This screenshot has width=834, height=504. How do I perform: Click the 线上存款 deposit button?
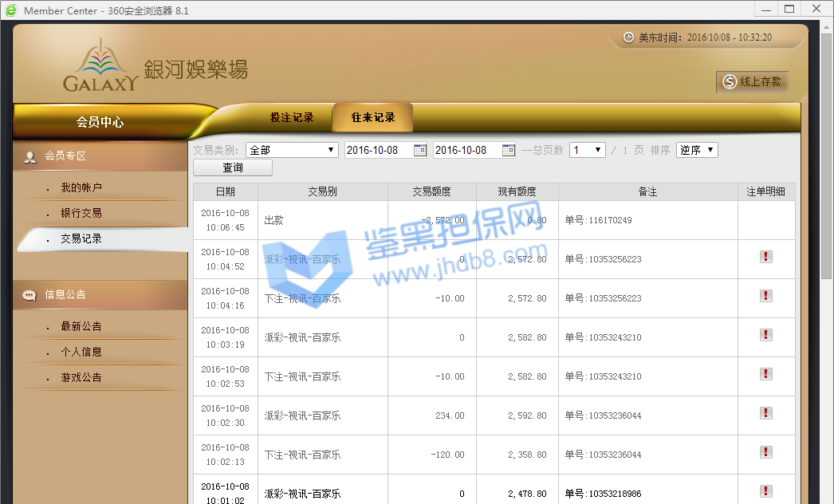point(753,81)
